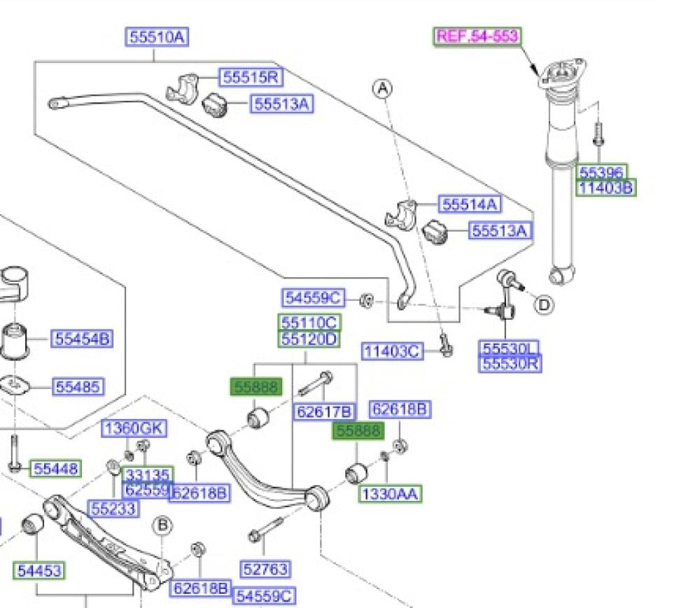Select part label 55454B
Screen dimensions: 700x608
[x=82, y=340]
